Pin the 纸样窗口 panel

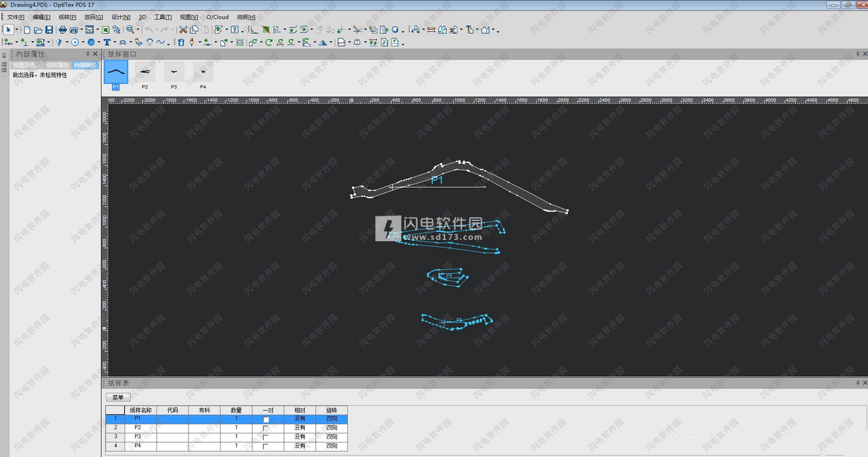point(858,54)
